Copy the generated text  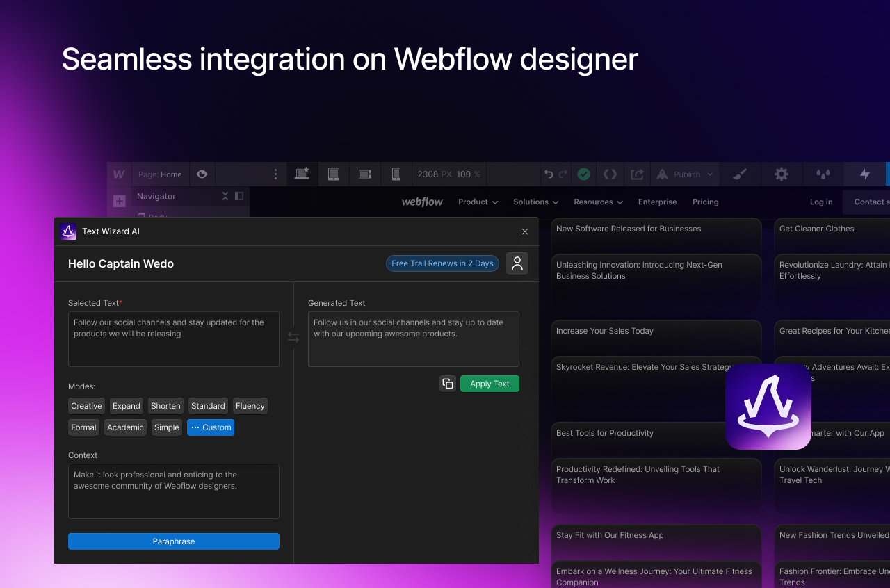[448, 384]
